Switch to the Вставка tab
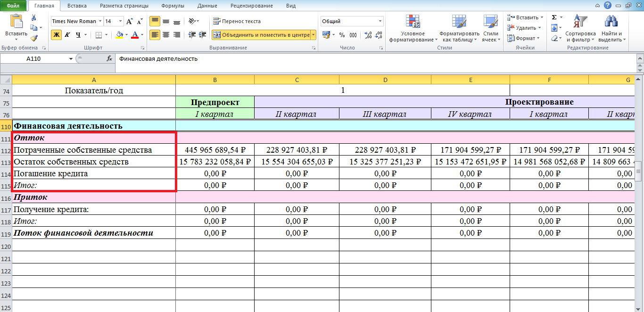Screen dimensions: 644x312 tap(77, 6)
